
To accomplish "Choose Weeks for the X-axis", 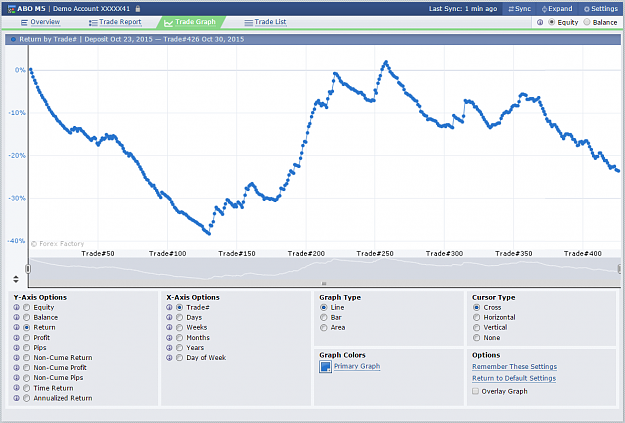I will click(180, 327).
